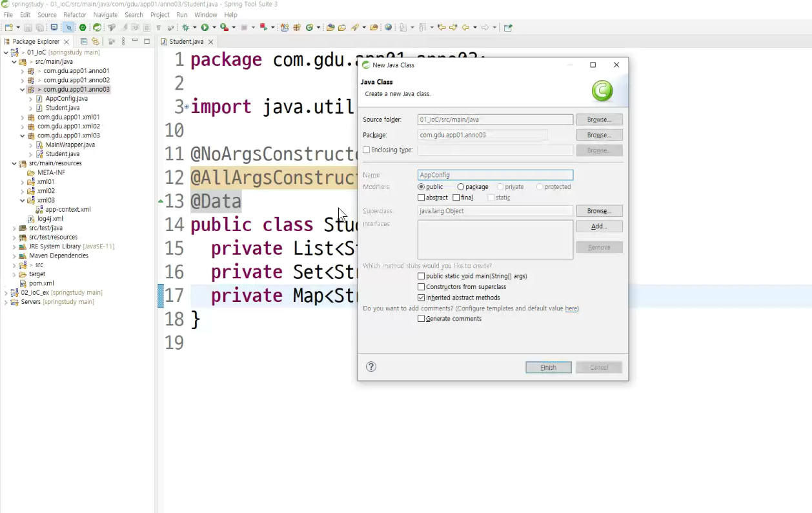This screenshot has height=513, width=812.
Task: Check the abstract modifier checkbox
Action: click(x=421, y=197)
